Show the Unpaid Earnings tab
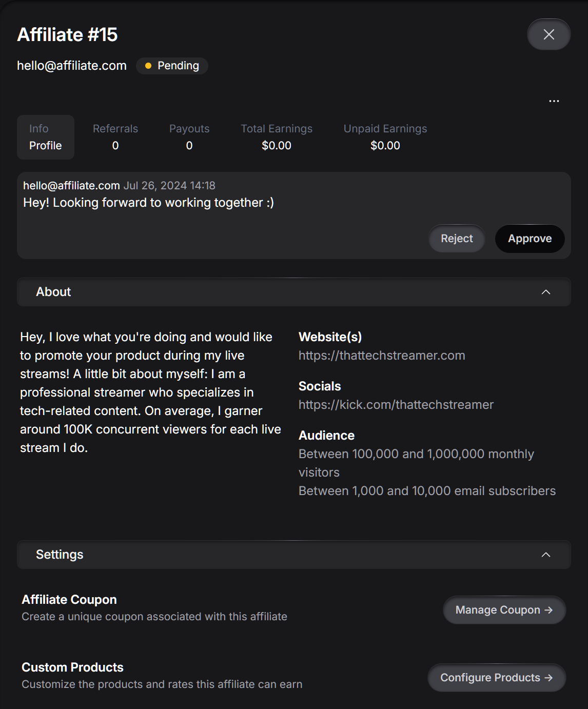The height and width of the screenshot is (709, 588). coord(385,137)
